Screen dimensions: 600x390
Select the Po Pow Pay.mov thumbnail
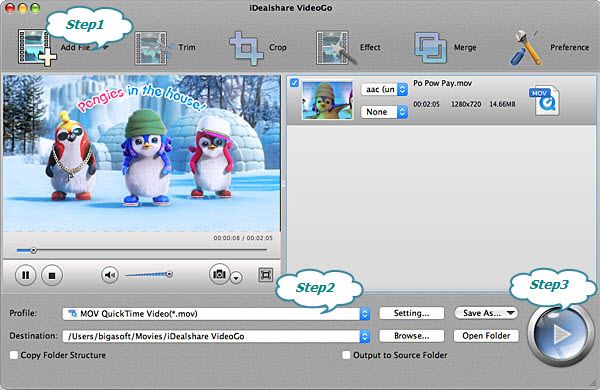point(328,100)
